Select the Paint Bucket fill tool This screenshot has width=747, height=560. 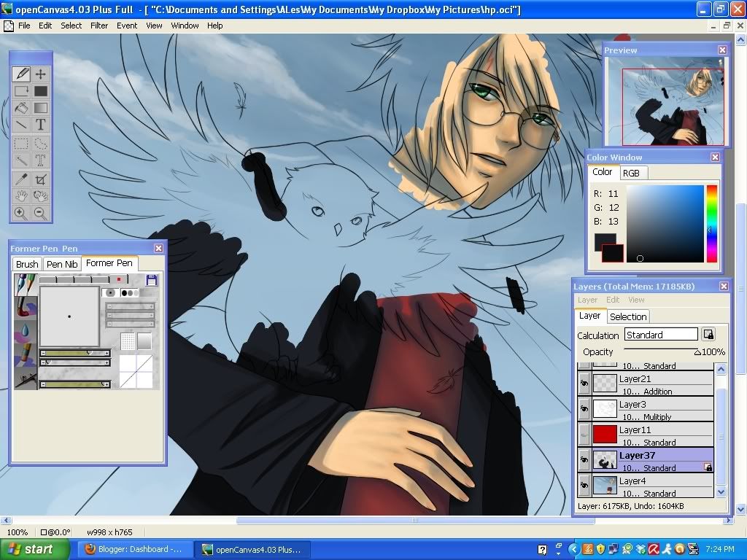pos(21,108)
